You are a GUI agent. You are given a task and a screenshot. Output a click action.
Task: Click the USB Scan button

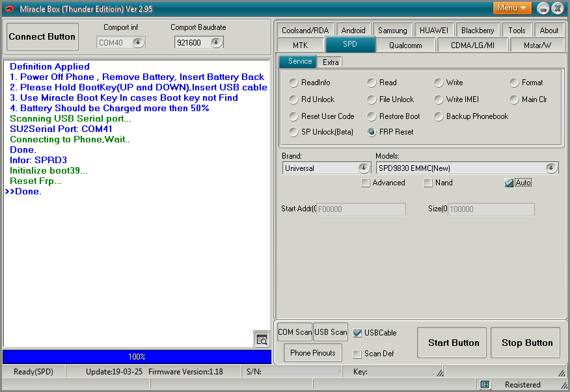tap(331, 332)
